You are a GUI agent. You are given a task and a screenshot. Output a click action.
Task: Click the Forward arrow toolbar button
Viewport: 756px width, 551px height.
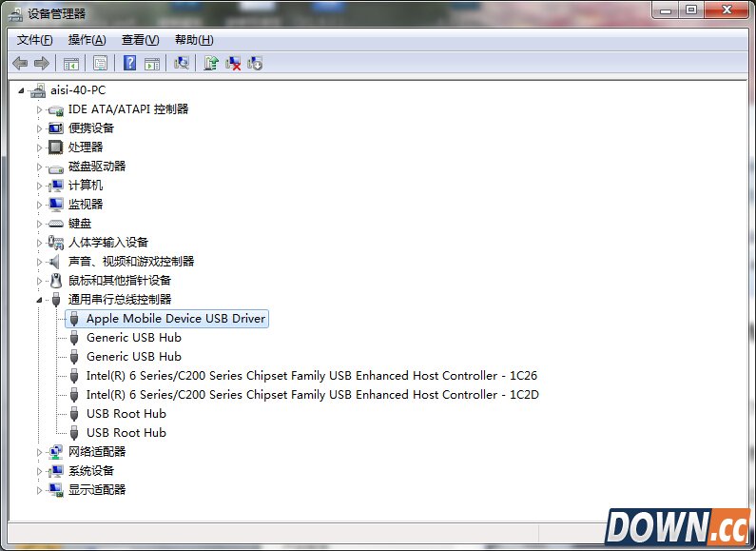(41, 63)
